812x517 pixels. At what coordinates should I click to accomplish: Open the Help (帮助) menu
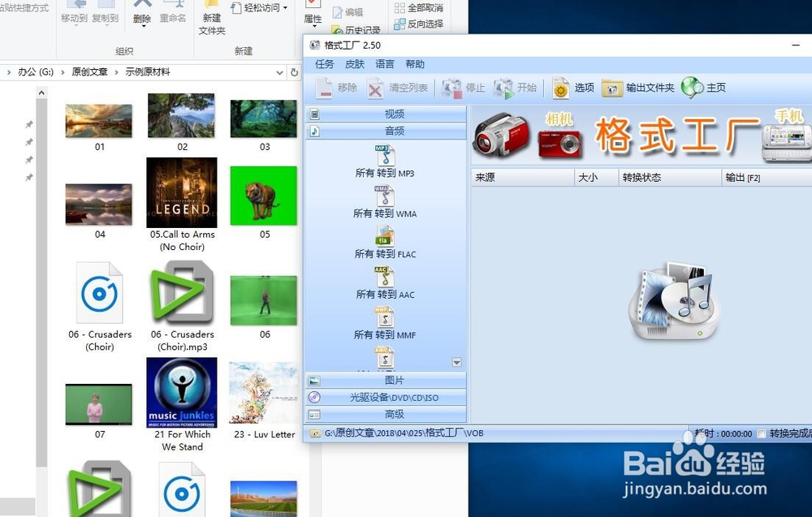click(415, 64)
